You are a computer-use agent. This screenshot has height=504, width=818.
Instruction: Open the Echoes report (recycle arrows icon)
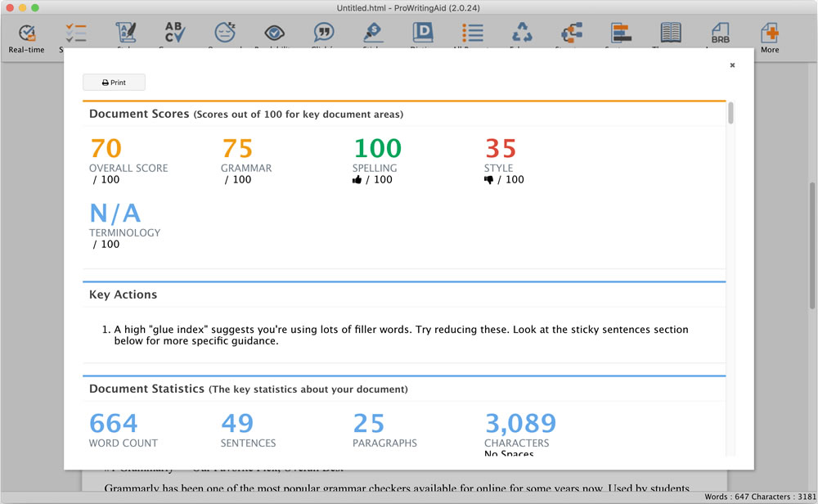point(522,33)
